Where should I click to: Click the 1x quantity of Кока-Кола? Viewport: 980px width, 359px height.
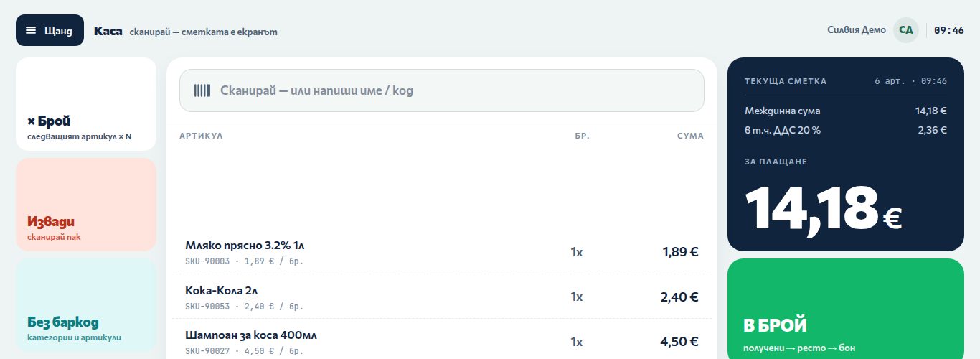(577, 297)
